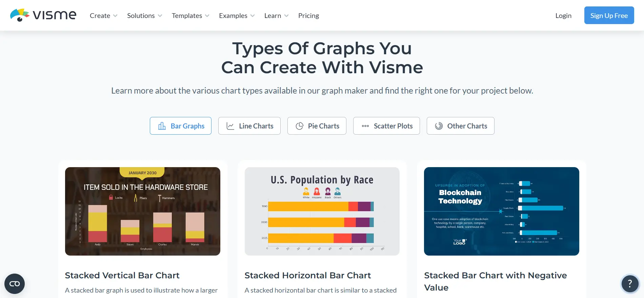The image size is (644, 298).
Task: Click the Create menu chevron arrow
Action: click(115, 16)
